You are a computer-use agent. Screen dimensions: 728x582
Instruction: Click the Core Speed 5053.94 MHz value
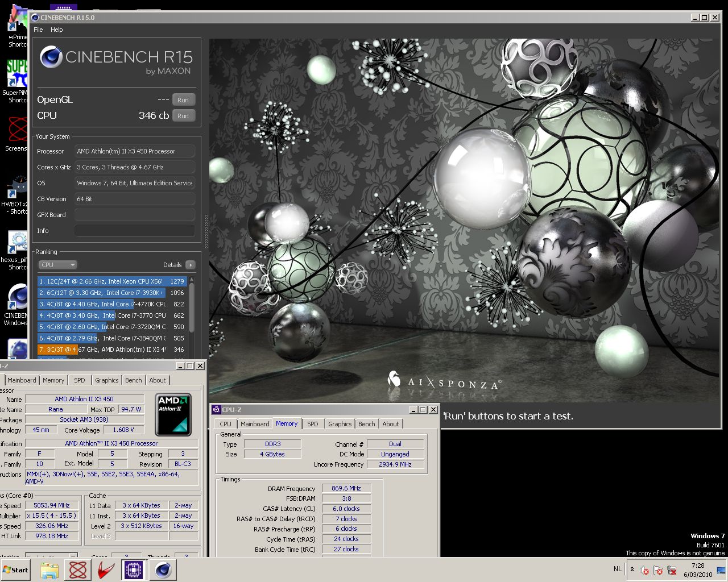52,505
